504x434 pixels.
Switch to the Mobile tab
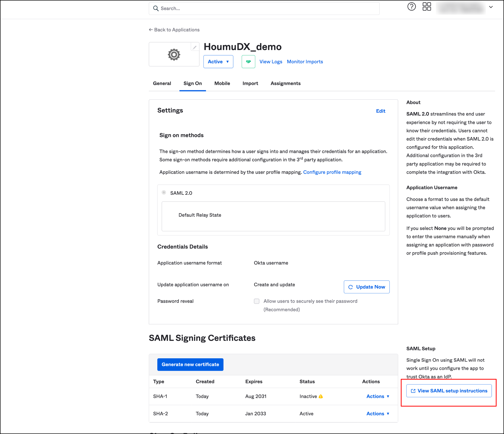[x=222, y=83]
